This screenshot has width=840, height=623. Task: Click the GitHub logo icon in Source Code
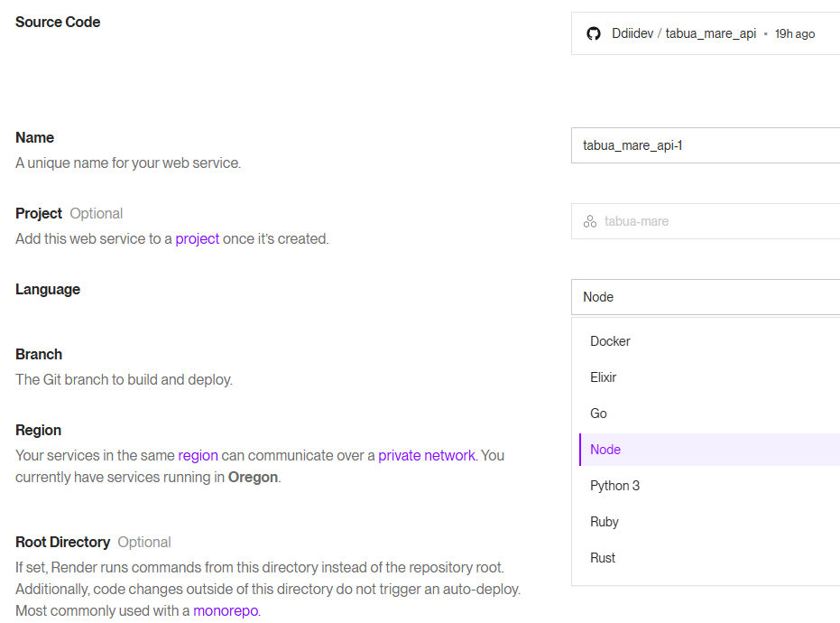pos(594,33)
